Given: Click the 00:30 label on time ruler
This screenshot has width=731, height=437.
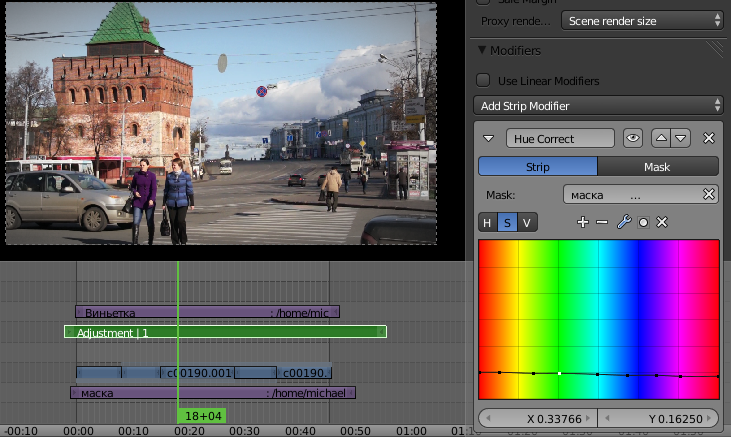Looking at the screenshot, I should [244, 431].
